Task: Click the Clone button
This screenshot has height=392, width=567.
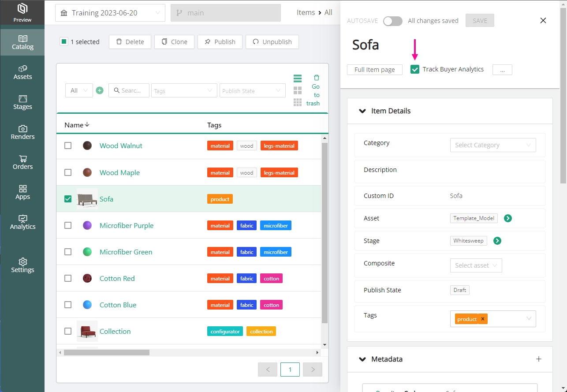Action: [174, 42]
